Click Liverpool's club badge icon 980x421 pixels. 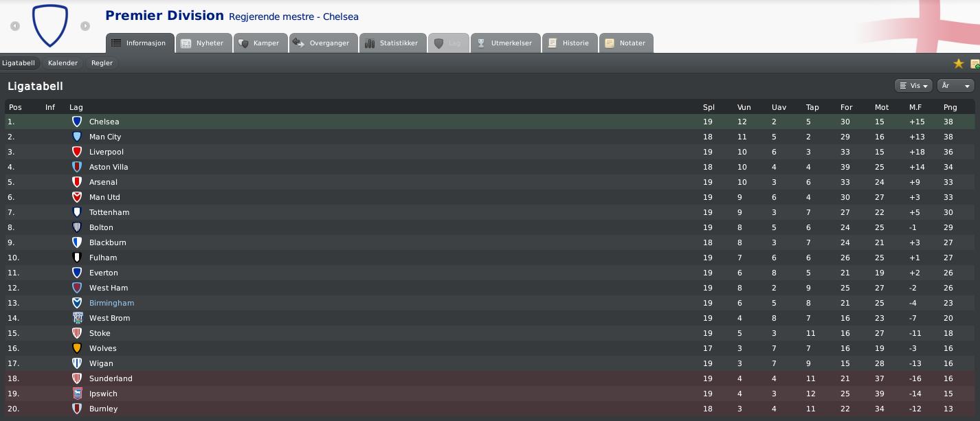(x=77, y=152)
